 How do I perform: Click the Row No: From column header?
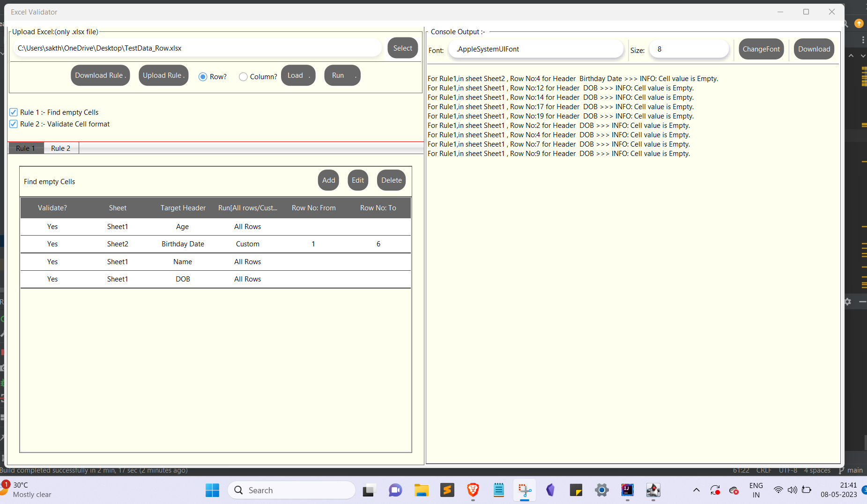313,208
